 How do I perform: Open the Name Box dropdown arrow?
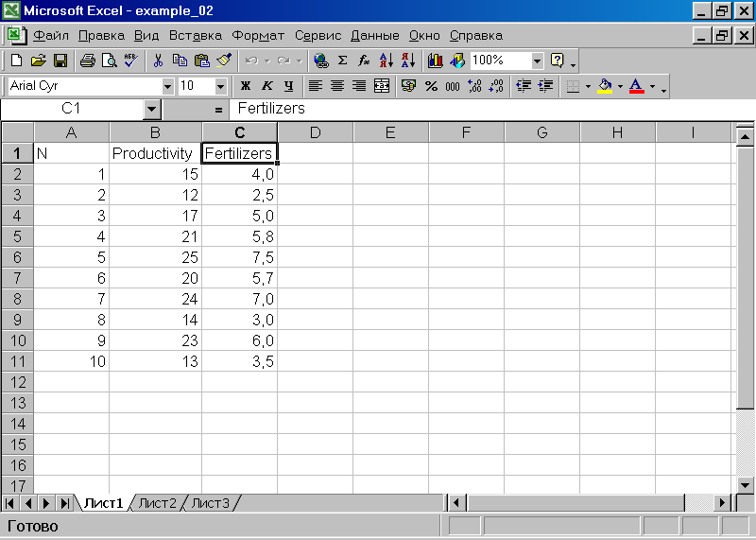click(152, 109)
